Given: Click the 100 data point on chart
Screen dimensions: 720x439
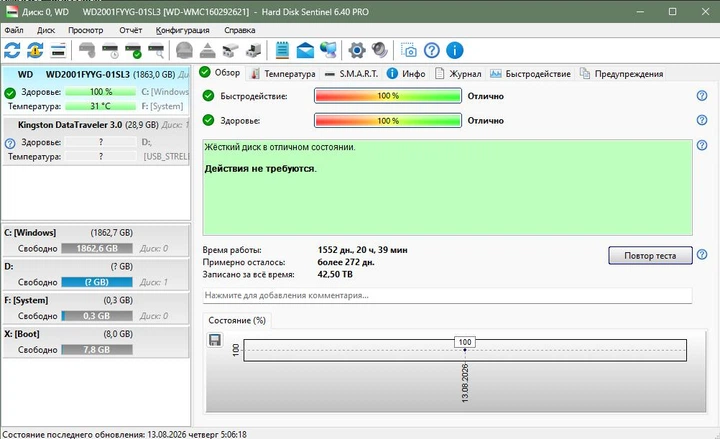Looking at the screenshot, I should pos(465,350).
